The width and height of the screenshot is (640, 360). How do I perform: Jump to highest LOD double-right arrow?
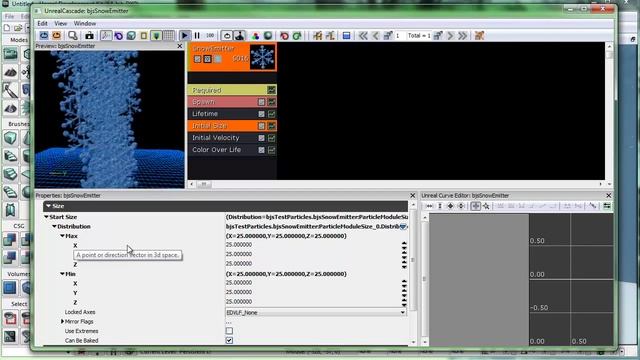462,36
